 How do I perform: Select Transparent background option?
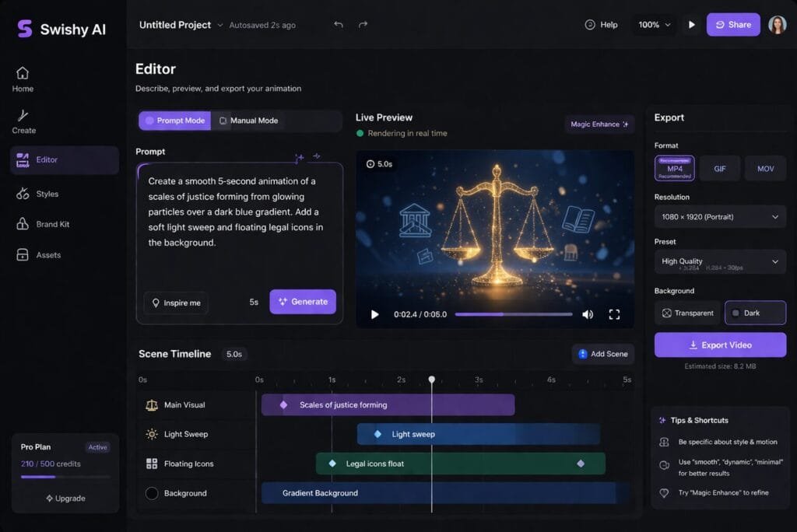(x=688, y=313)
